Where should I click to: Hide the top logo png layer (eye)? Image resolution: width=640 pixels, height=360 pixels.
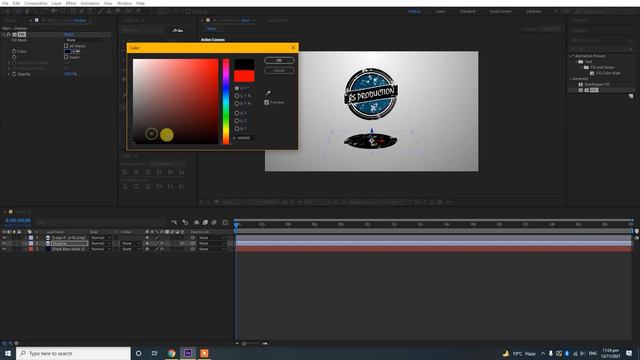pyautogui.click(x=4, y=238)
